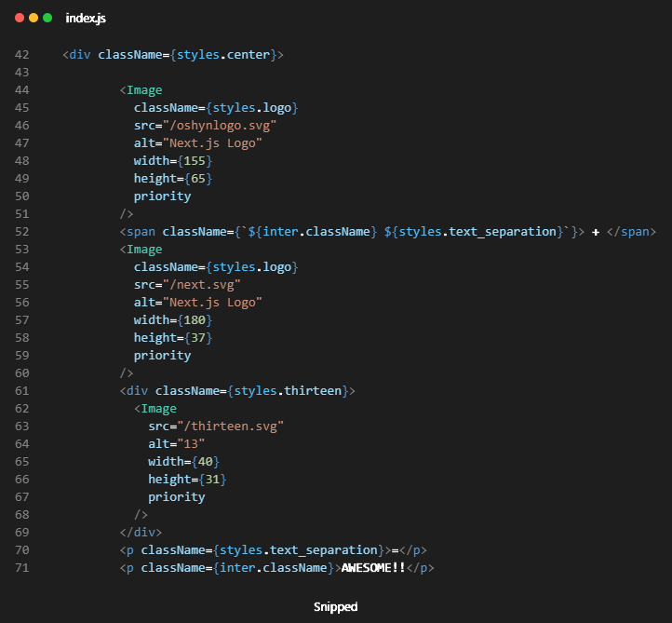Click the '<Image' tag on line 62
The image size is (672, 623).
coord(155,409)
